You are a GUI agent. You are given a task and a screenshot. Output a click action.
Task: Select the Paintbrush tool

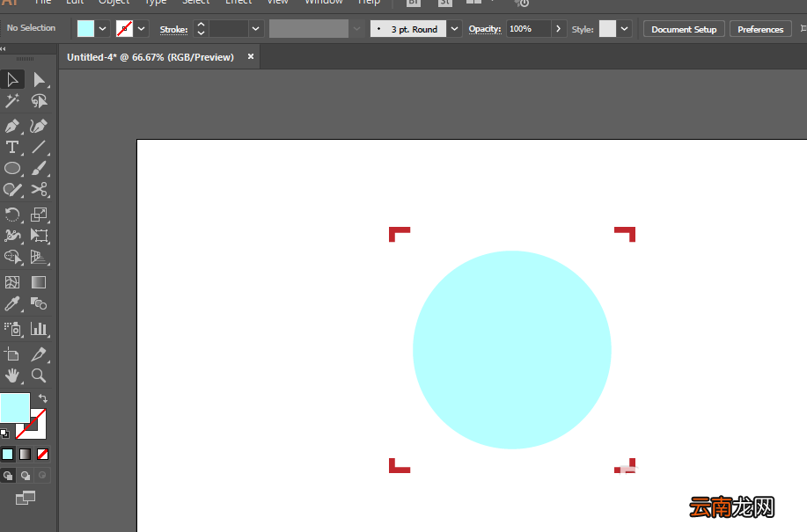coord(39,168)
